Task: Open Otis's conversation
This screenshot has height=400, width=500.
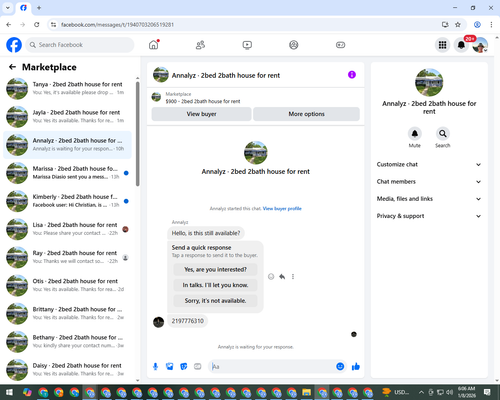Action: tap(67, 285)
